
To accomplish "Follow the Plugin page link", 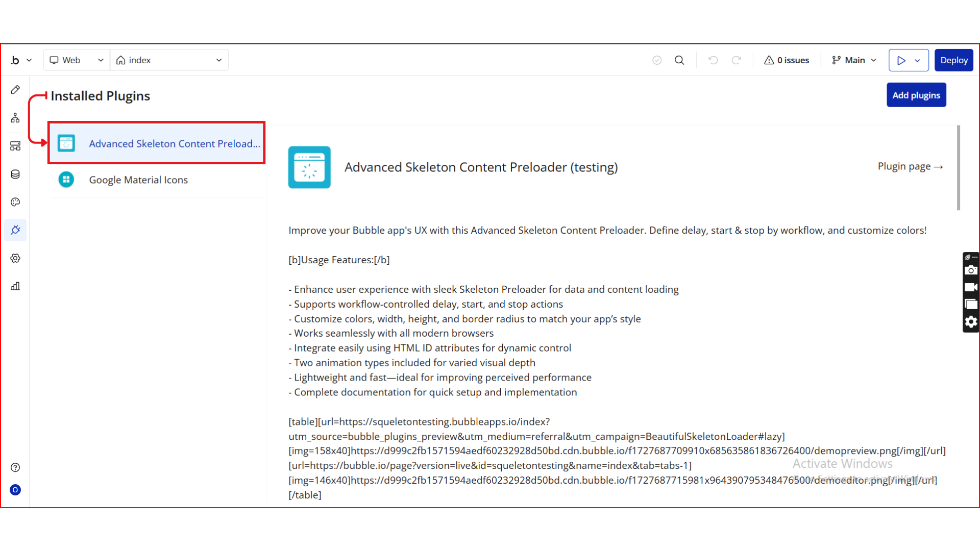I will pyautogui.click(x=910, y=166).
